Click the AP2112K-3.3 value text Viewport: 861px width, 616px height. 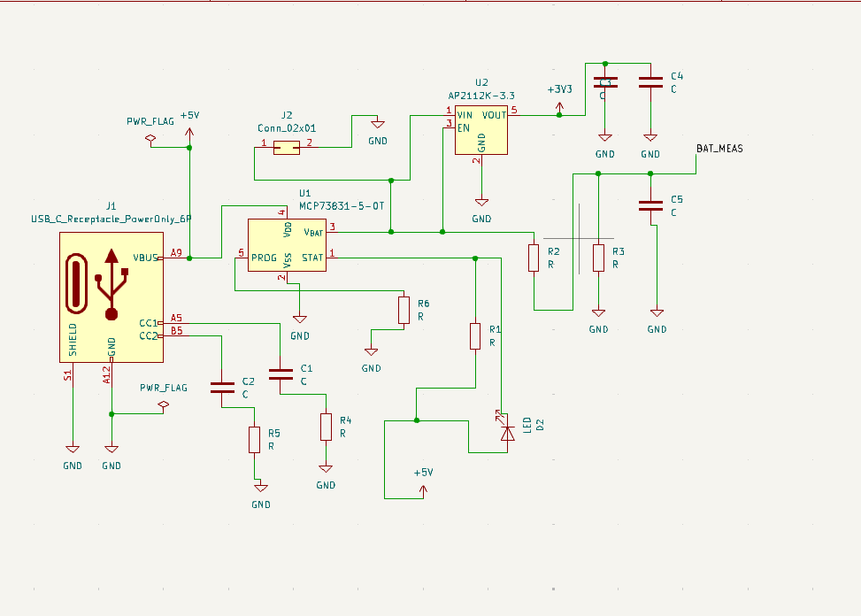pyautogui.click(x=481, y=96)
